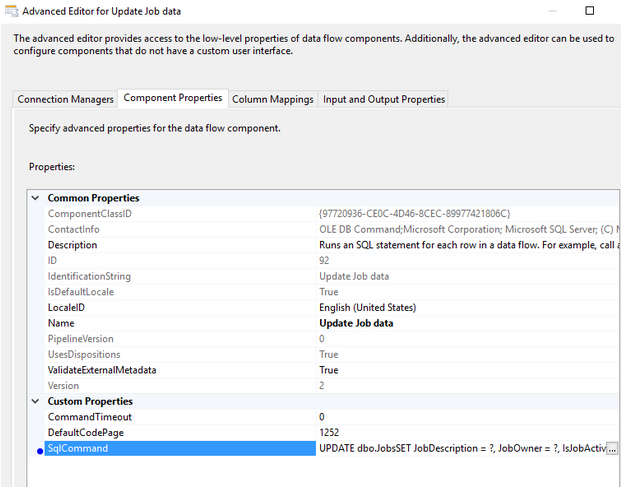This screenshot has width=625, height=489.
Task: Switch to the Column Mappings tab
Action: (273, 99)
